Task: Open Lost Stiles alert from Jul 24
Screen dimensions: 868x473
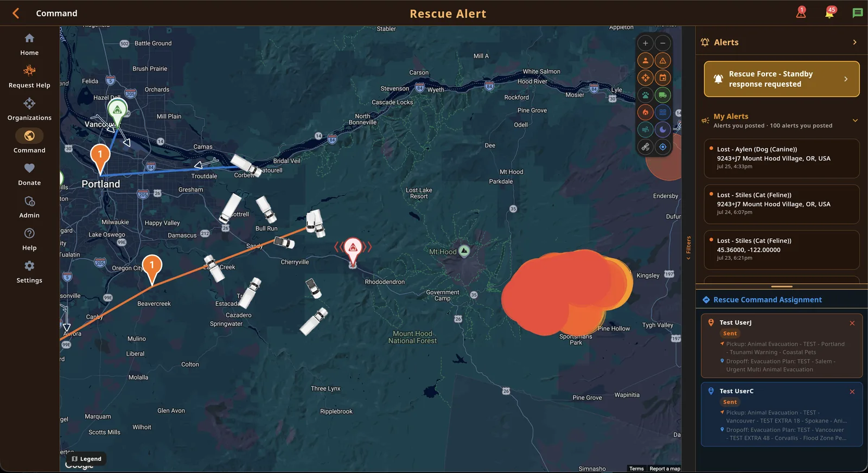Action: coord(781,204)
